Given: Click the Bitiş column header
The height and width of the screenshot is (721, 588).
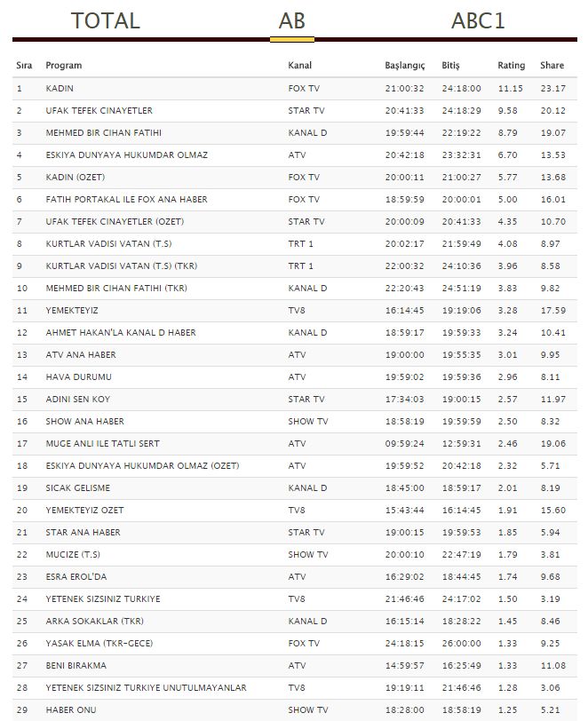Looking at the screenshot, I should tap(450, 66).
